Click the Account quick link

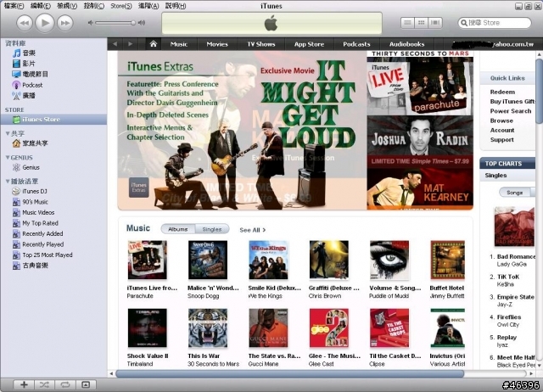[x=502, y=130]
